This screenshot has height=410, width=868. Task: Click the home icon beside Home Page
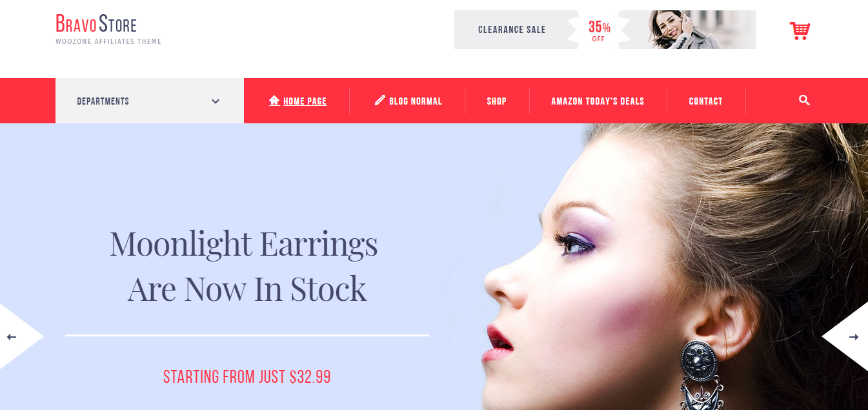274,100
